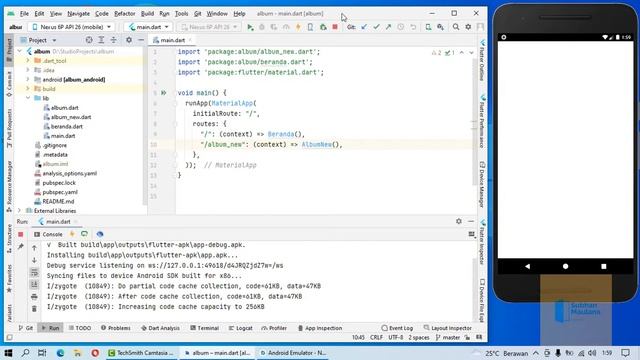Run the app with green play button
This screenshot has width=640, height=360.
250,27
